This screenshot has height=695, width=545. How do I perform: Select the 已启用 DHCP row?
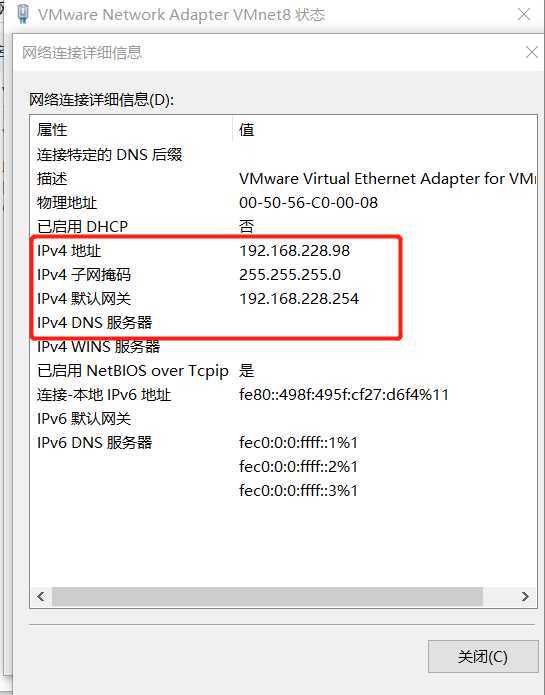click(x=284, y=227)
